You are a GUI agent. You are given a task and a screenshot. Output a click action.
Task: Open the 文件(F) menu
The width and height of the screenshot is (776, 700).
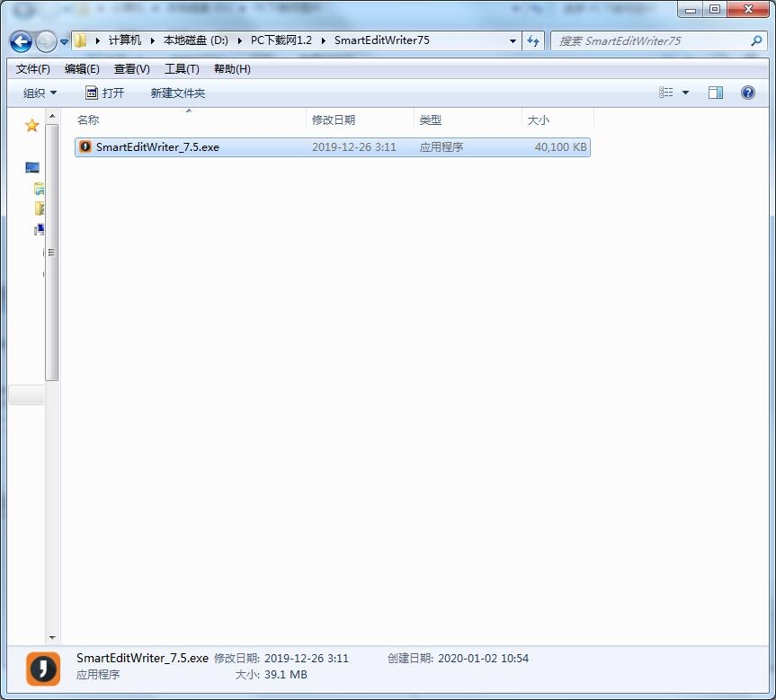[x=32, y=69]
